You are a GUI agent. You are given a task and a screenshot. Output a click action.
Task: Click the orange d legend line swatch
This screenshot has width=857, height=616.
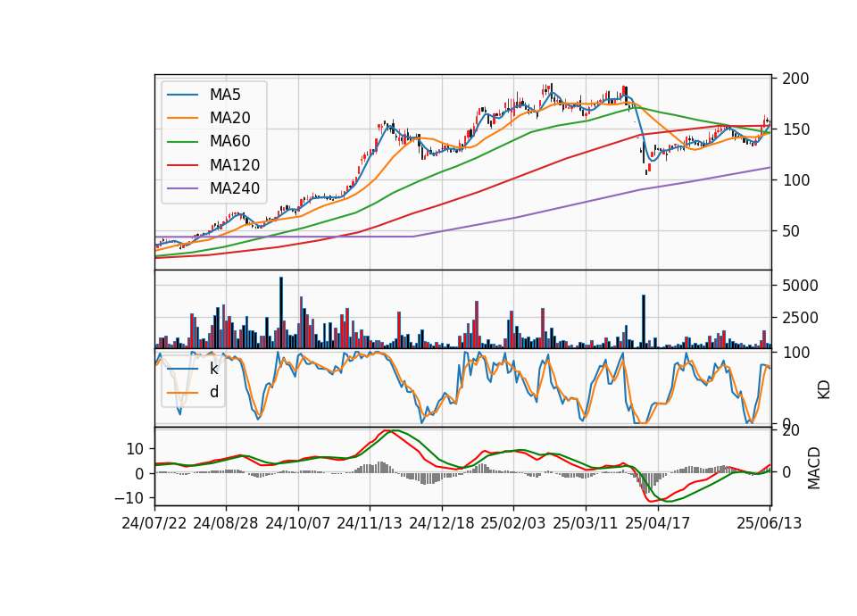click(182, 393)
